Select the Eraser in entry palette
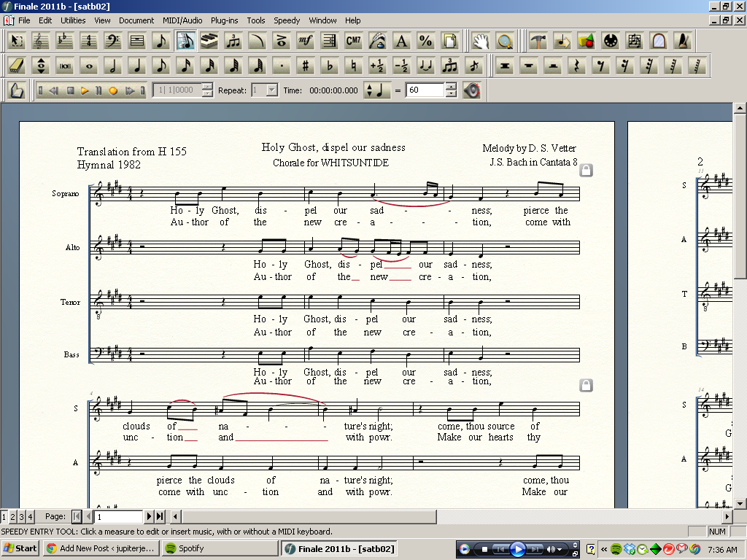Viewport: 747px width, 560px height. 16,66
